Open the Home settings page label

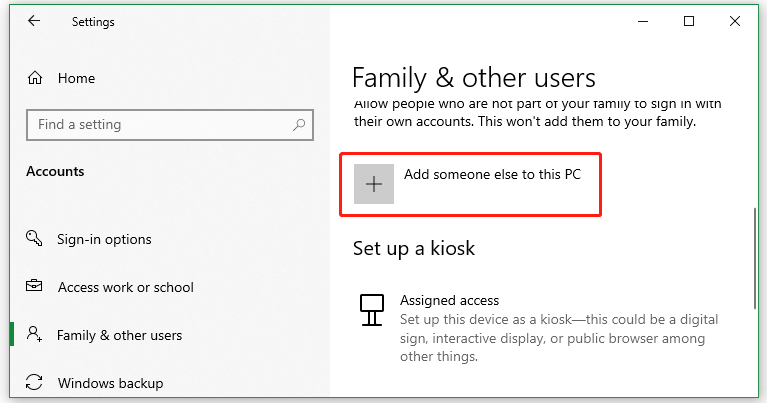76,78
